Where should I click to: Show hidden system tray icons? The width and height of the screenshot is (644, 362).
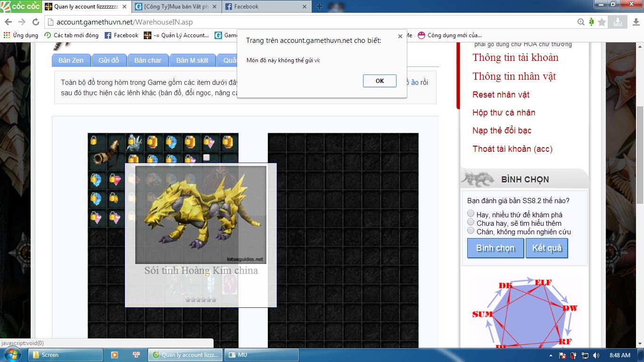click(551, 355)
